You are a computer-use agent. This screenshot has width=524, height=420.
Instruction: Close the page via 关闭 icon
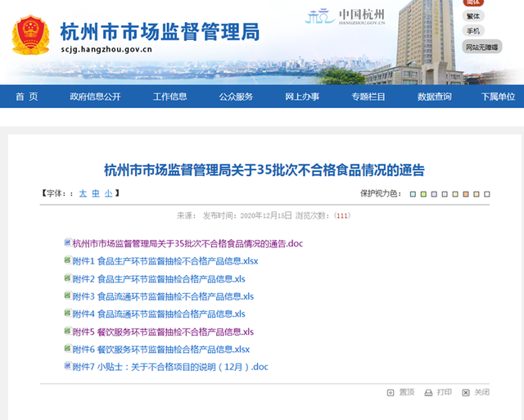[467, 393]
